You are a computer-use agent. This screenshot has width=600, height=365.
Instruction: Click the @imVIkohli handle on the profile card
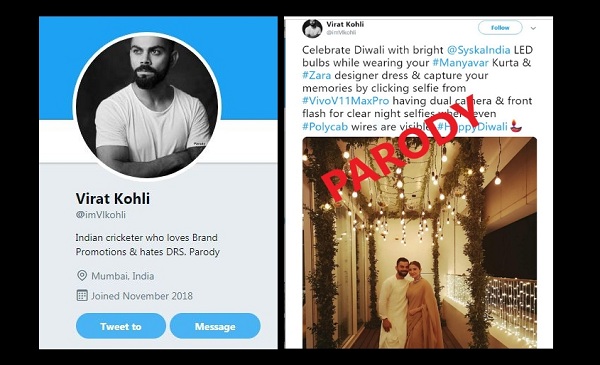101,215
